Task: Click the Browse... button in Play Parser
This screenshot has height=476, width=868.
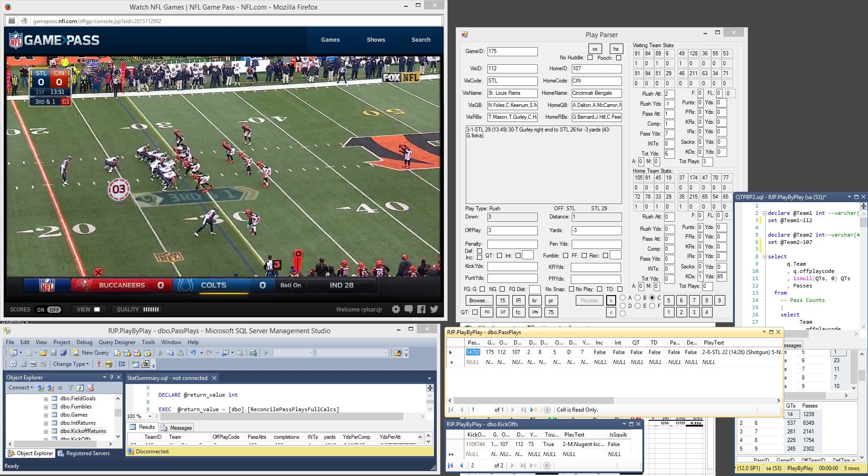Action: pyautogui.click(x=479, y=301)
